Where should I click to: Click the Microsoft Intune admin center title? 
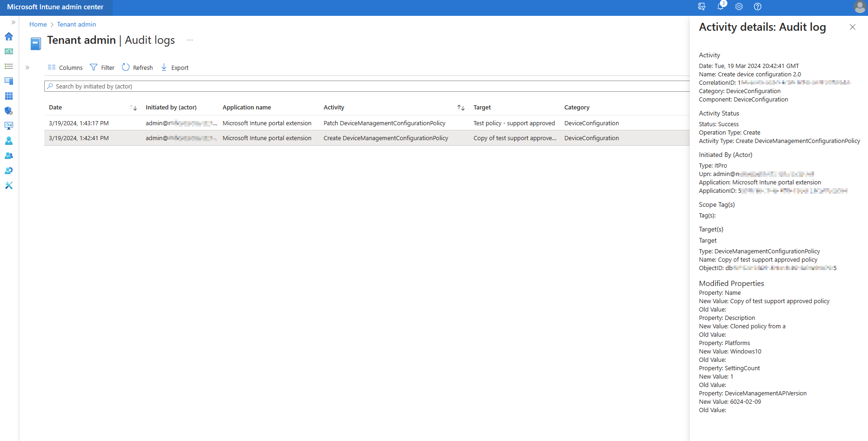point(55,7)
